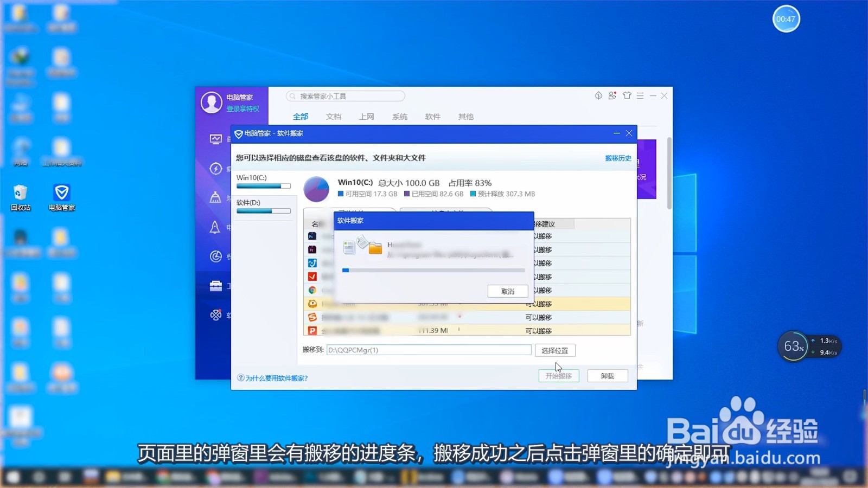Screen dimensions: 868x488
Task: Click the 可用空间 17.3 GB legend
Action: pos(368,194)
